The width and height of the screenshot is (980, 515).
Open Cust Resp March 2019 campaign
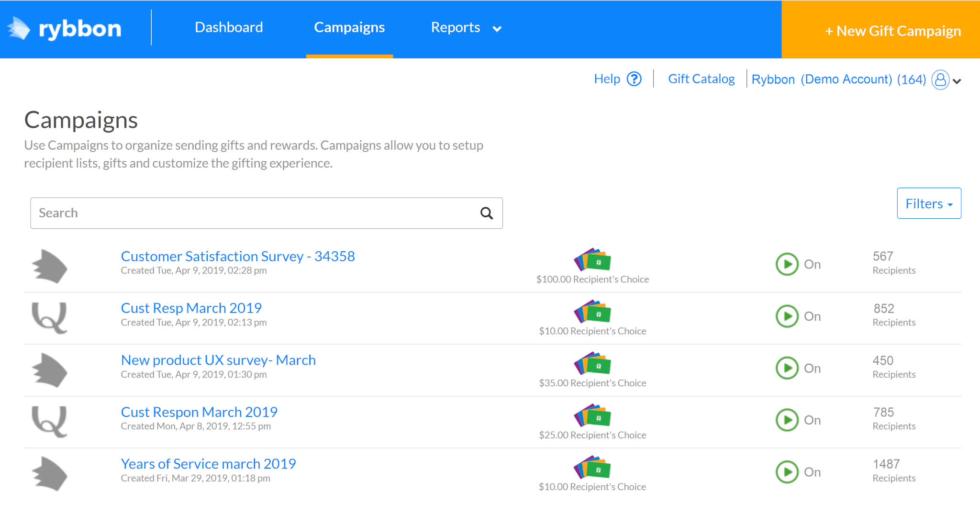coord(191,308)
